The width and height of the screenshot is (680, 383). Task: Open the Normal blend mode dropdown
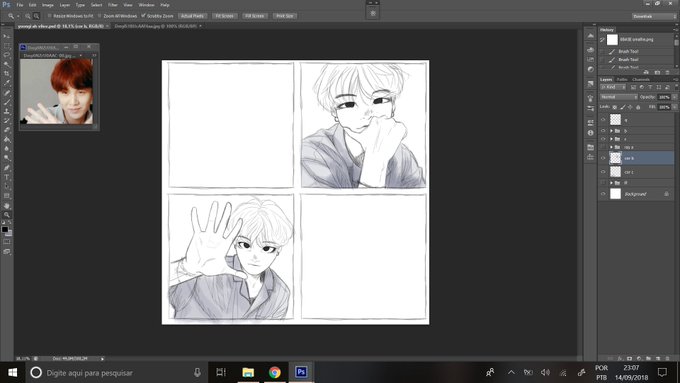tap(618, 97)
